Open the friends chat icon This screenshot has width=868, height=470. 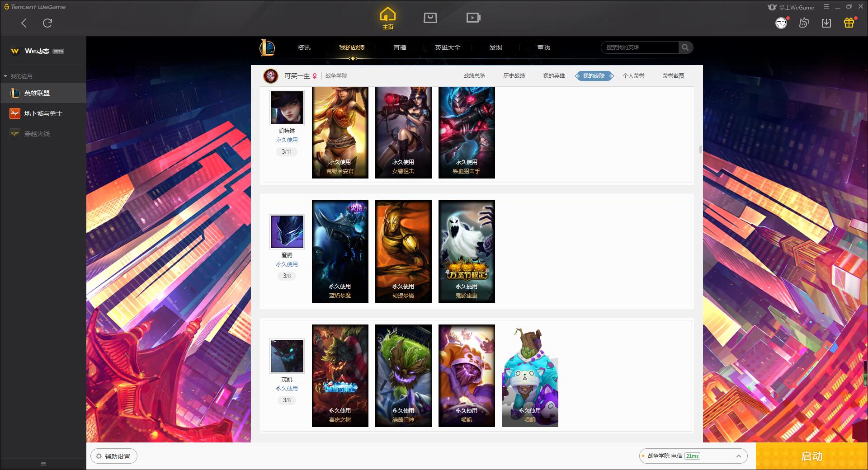[x=804, y=23]
